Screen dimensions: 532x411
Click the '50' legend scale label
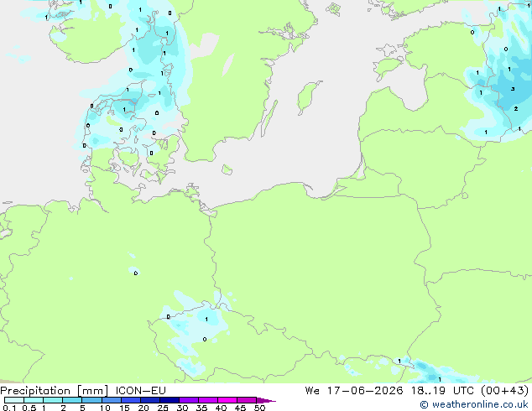click(x=259, y=408)
